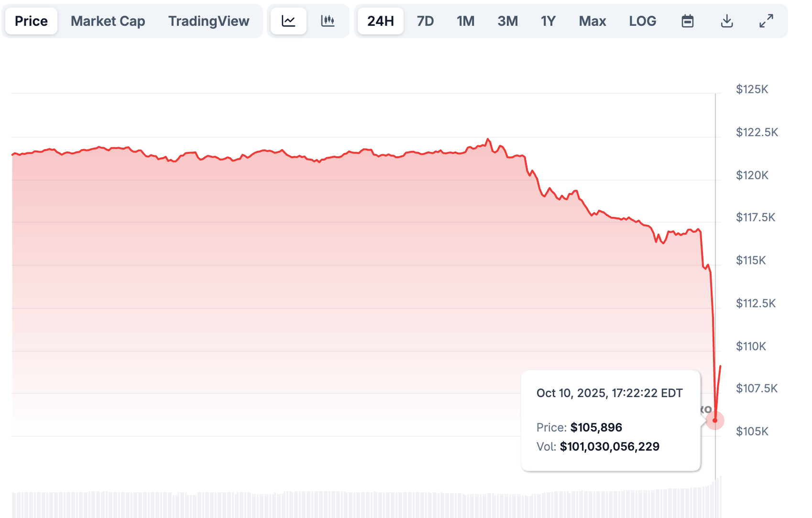Expand the chart to fullscreen
This screenshot has width=812, height=518.
[766, 21]
